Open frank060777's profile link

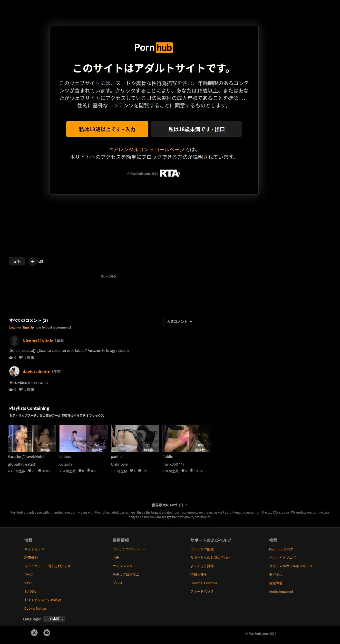click(173, 464)
